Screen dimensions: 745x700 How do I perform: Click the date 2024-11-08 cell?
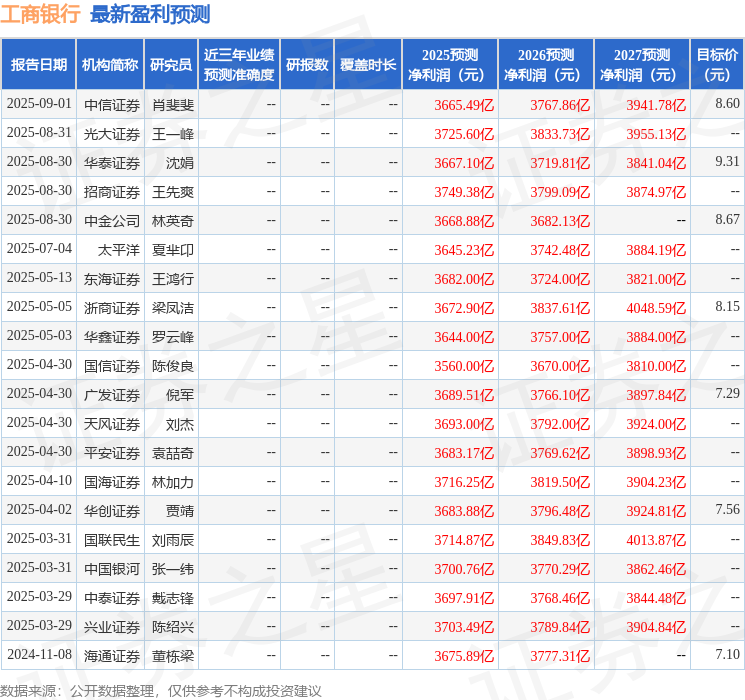pos(39,654)
